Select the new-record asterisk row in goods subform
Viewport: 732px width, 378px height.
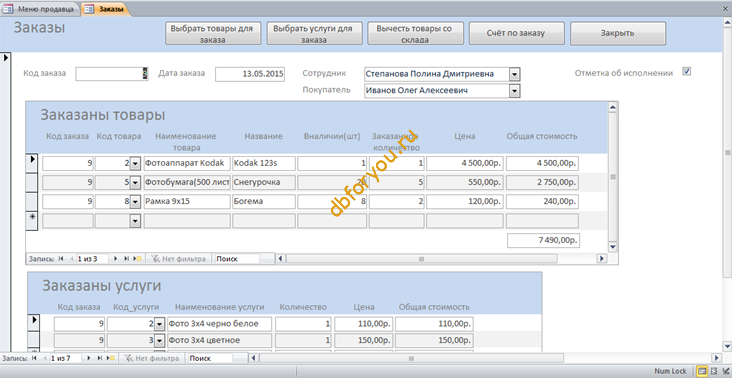(x=32, y=220)
